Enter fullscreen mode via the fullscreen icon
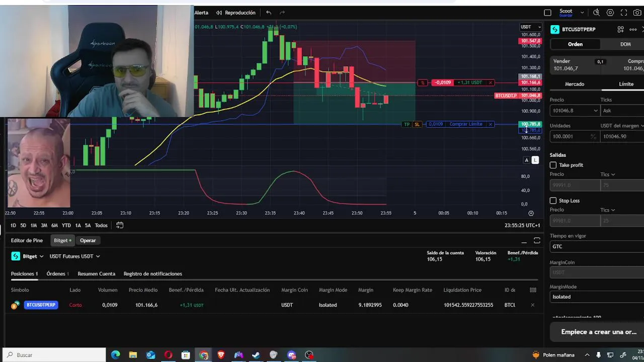This screenshot has width=644, height=362. click(624, 13)
